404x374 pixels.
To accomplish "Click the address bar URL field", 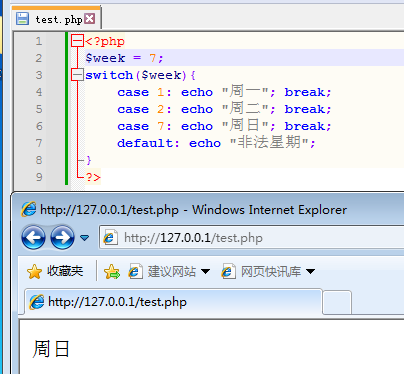I will (x=252, y=238).
